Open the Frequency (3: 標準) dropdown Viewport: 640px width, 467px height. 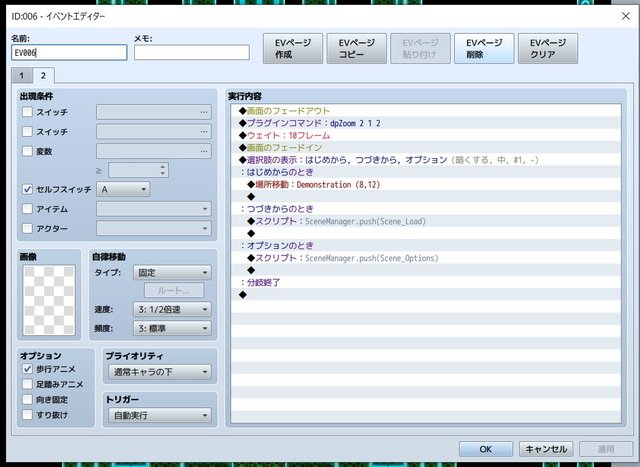click(x=172, y=328)
